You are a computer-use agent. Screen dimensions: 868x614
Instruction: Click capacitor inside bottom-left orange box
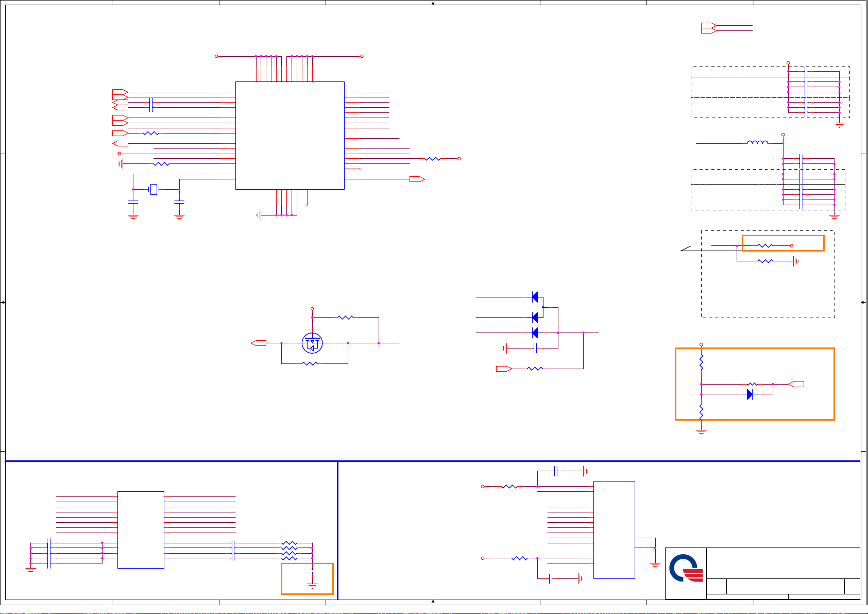(x=312, y=571)
